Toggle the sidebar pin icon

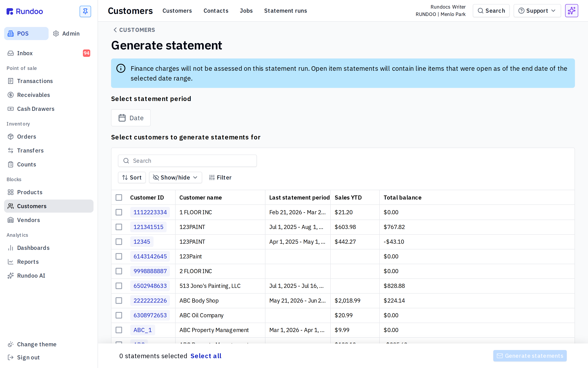coord(85,11)
